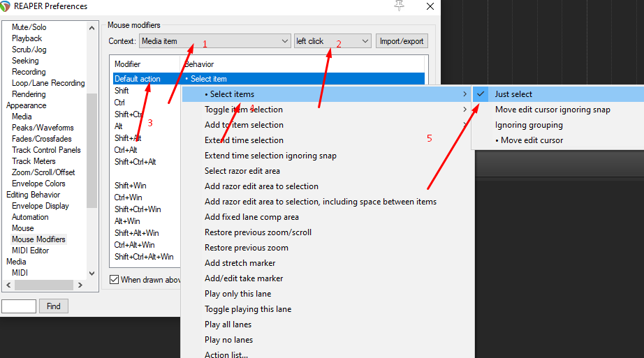This screenshot has height=358, width=644.
Task: Select the Alt modifier row
Action: click(x=119, y=126)
